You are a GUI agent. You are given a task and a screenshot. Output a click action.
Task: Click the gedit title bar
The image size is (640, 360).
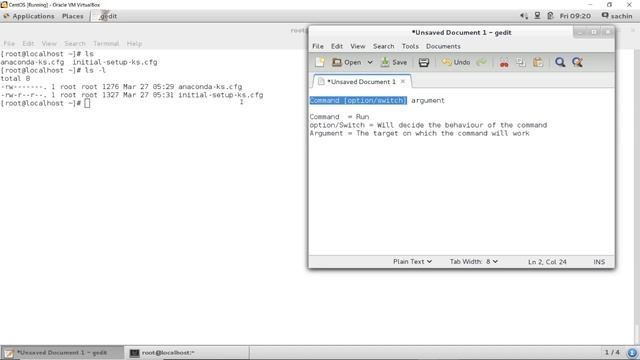461,32
